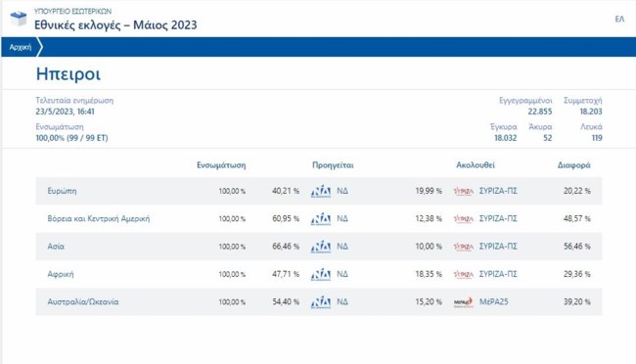Image resolution: width=636 pixels, height=364 pixels.
Task: Click the ΜέΡΑ25 party logo
Action: click(464, 302)
